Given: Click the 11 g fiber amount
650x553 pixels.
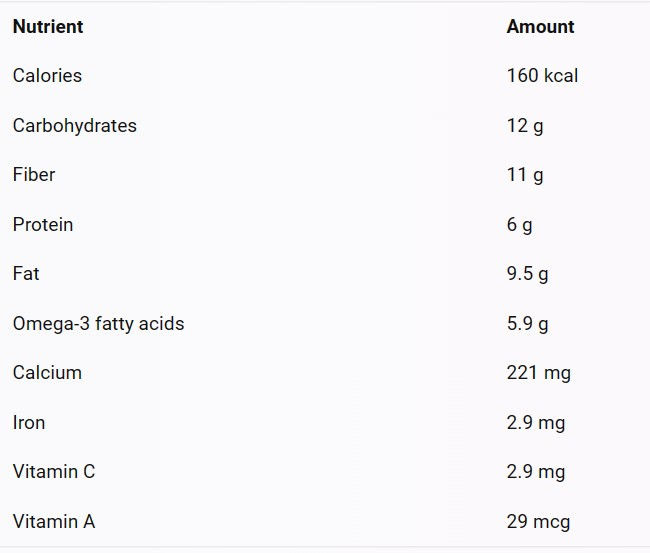Looking at the screenshot, I should coord(525,175).
